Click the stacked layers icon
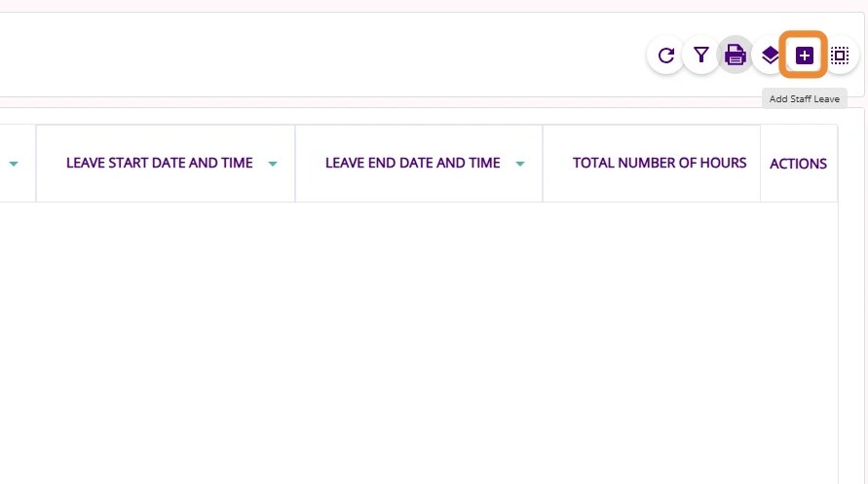This screenshot has width=868, height=484. pos(771,56)
